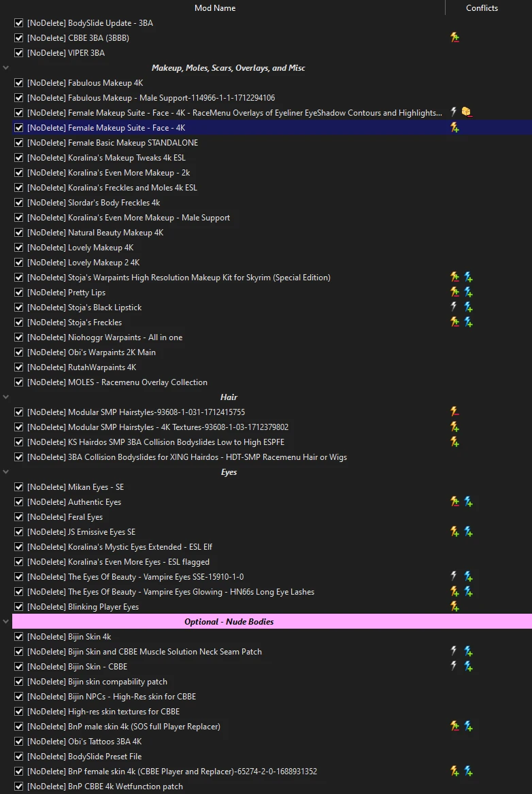Click the yellow lightning icon for Authentic Eyes
This screenshot has height=794, width=532.
454,502
